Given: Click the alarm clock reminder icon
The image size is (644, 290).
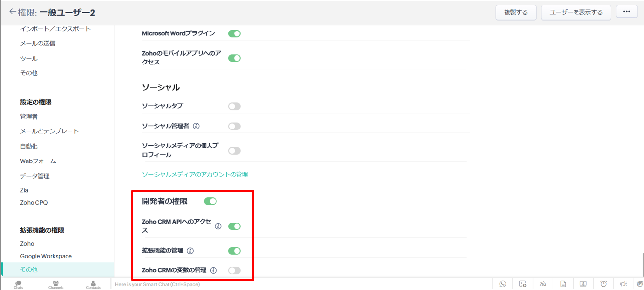Looking at the screenshot, I should 603,284.
